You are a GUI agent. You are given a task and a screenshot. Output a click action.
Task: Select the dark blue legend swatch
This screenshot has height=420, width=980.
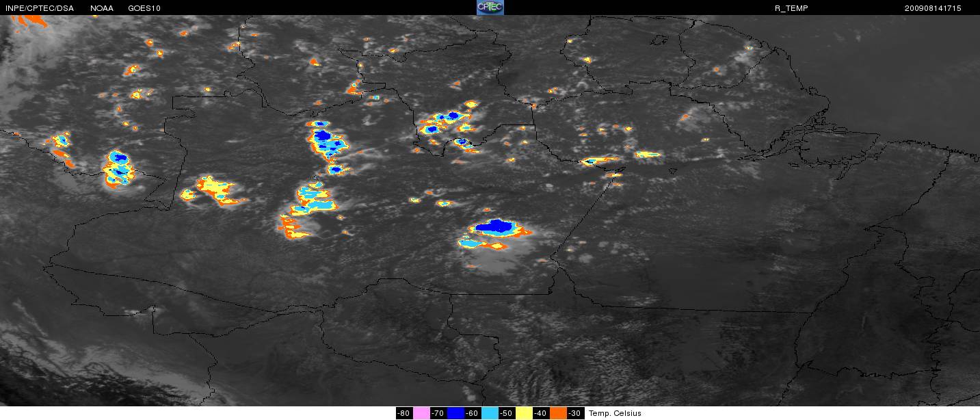(455, 413)
